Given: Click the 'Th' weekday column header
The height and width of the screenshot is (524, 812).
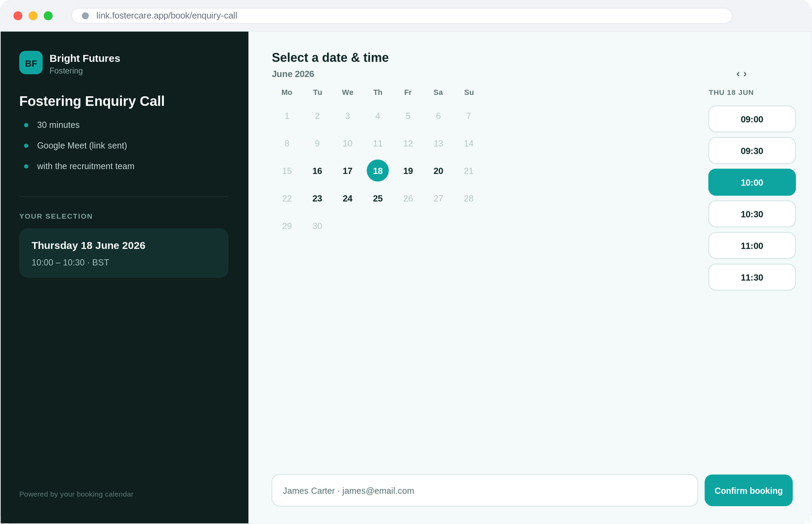Looking at the screenshot, I should click(378, 92).
